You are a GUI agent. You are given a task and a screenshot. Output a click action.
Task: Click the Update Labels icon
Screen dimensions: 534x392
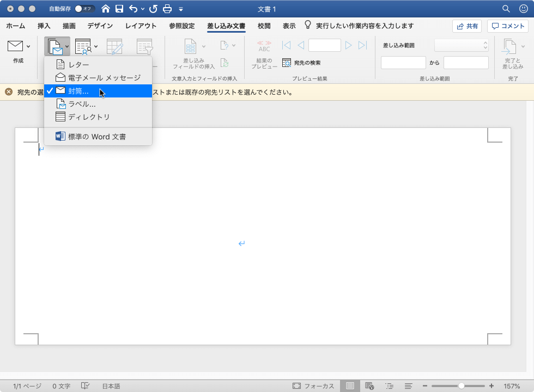coord(224,63)
